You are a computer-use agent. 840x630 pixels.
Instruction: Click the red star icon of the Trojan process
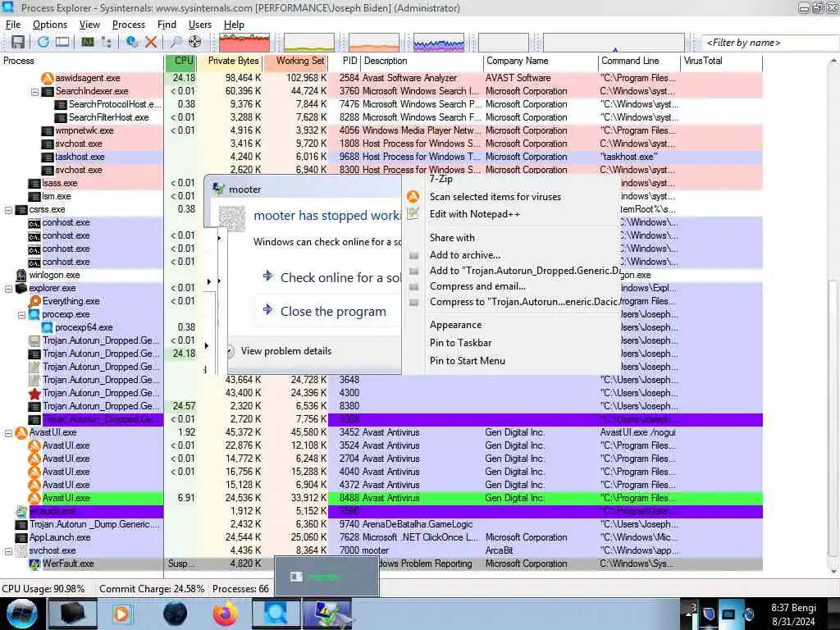(x=34, y=393)
